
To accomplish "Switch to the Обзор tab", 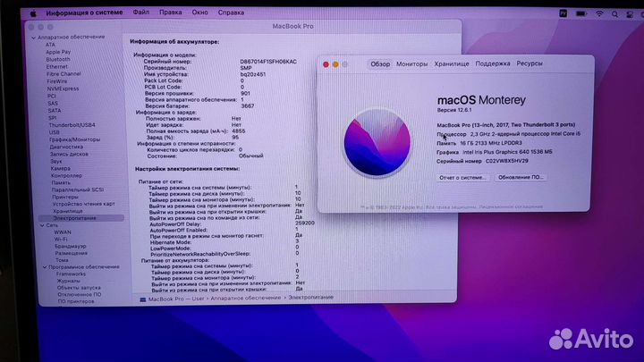I will [380, 64].
